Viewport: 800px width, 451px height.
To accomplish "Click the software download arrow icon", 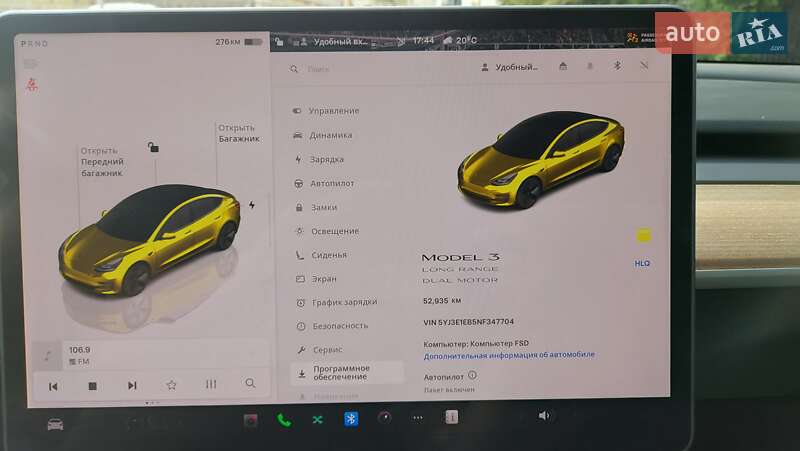I will tap(302, 374).
